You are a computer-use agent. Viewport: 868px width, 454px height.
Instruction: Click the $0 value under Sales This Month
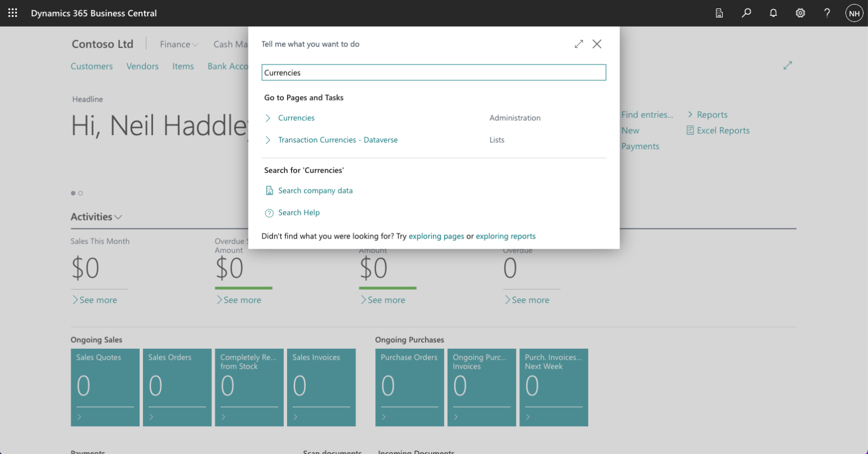click(x=85, y=268)
